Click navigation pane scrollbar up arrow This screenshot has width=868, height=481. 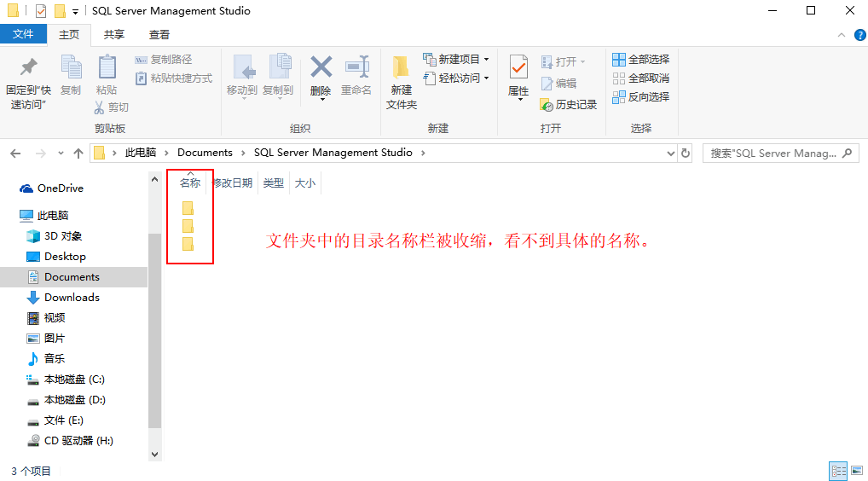click(x=155, y=179)
